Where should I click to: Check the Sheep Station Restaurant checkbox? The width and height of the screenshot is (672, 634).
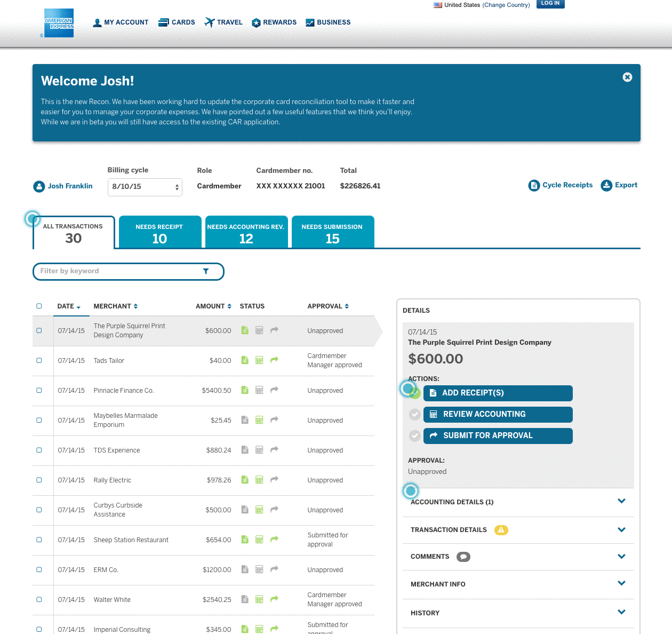tap(39, 540)
